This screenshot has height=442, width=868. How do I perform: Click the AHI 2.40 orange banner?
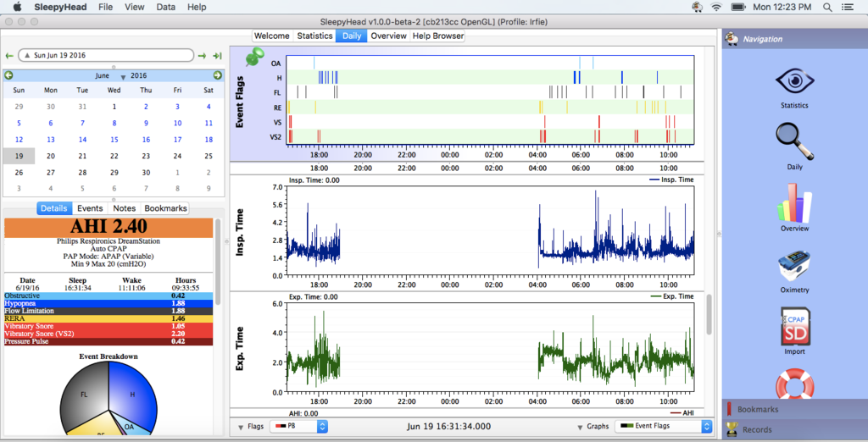(x=108, y=227)
